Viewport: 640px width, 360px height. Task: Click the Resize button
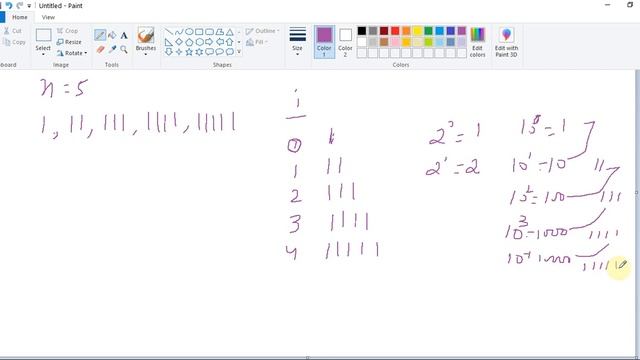click(x=69, y=42)
